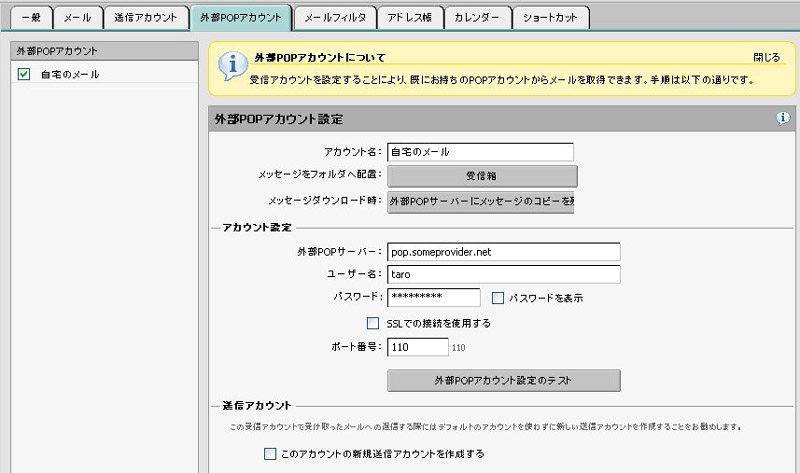The image size is (800, 473).
Task: Select the 外部POPアカウント tab
Action: click(240, 17)
